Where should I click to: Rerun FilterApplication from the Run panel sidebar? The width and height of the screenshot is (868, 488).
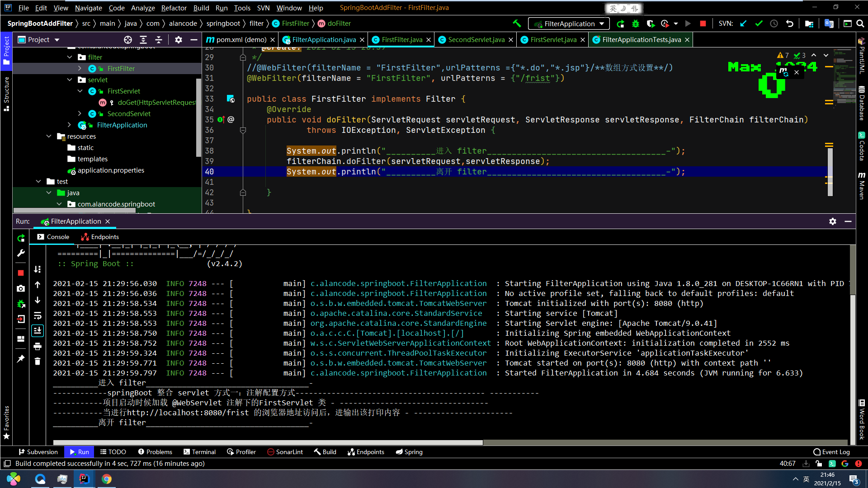click(21, 238)
